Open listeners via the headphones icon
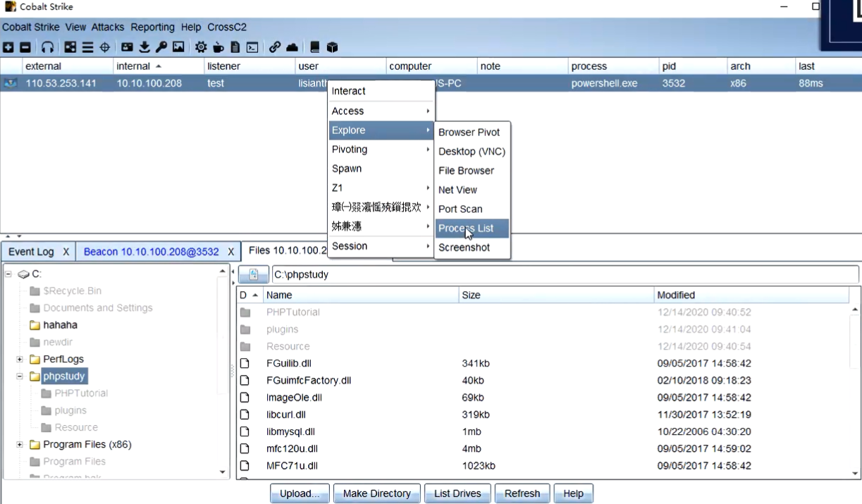Viewport: 862px width, 504px height. click(47, 47)
